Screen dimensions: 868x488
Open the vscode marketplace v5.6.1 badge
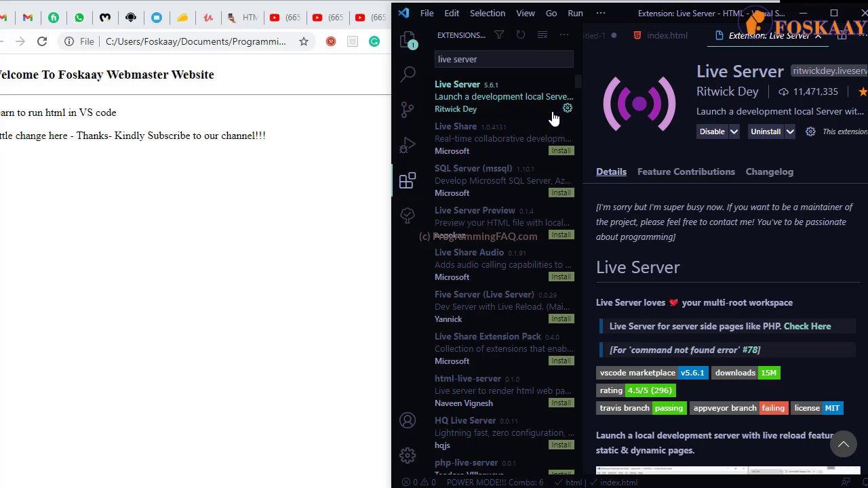[x=652, y=373]
